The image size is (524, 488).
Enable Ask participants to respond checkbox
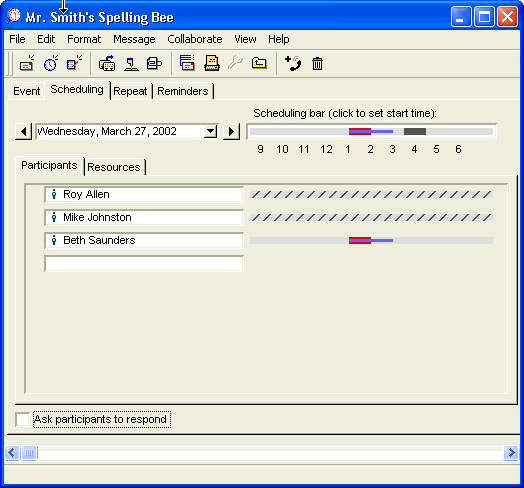22,419
